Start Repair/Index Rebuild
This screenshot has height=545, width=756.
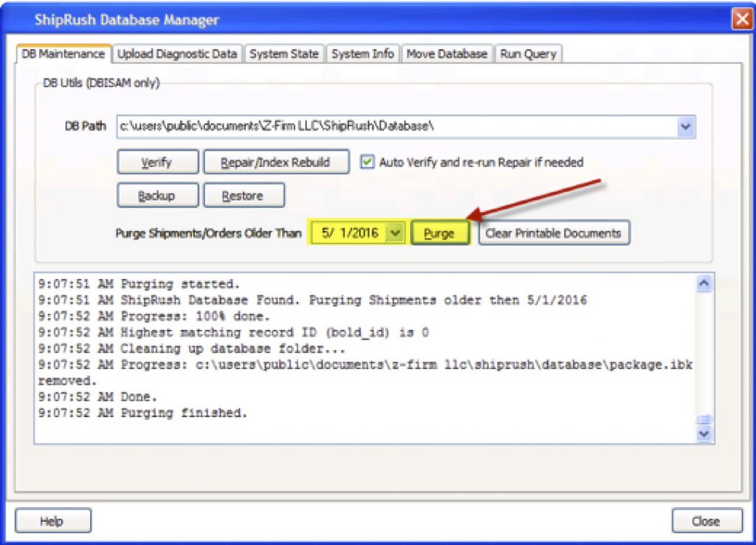click(x=276, y=162)
